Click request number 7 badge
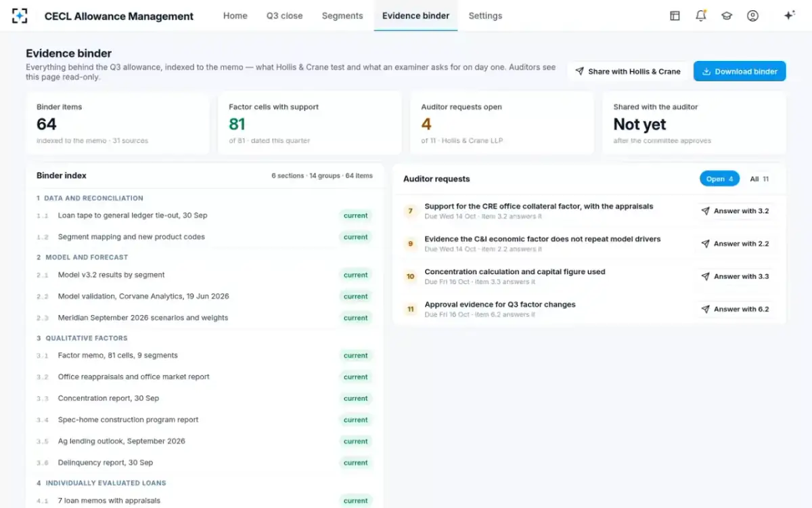Viewport: 812px width, 508px height. (410, 211)
